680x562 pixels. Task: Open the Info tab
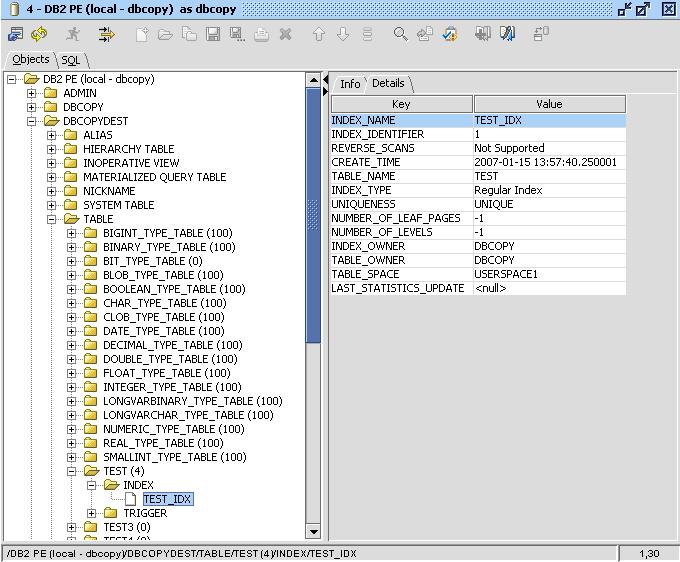pyautogui.click(x=350, y=83)
